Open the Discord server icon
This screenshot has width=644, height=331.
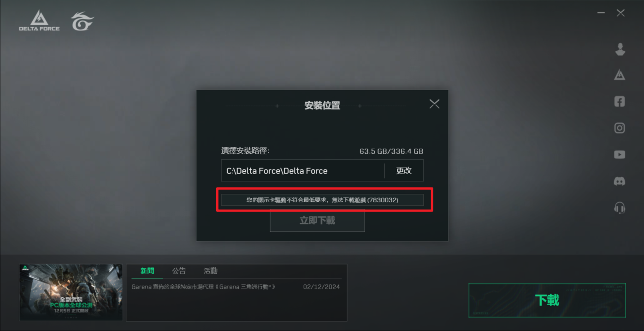coord(620,181)
